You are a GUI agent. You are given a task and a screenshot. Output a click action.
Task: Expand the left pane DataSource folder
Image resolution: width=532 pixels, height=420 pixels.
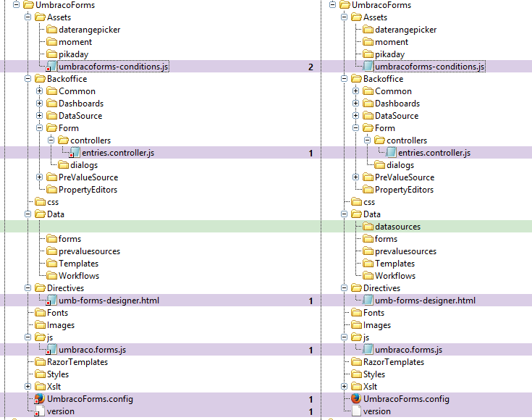(x=39, y=115)
